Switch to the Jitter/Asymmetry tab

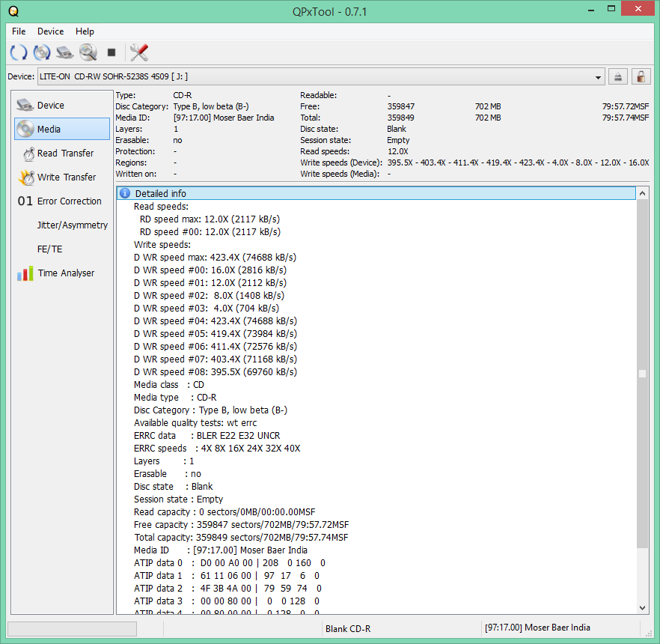coord(73,225)
